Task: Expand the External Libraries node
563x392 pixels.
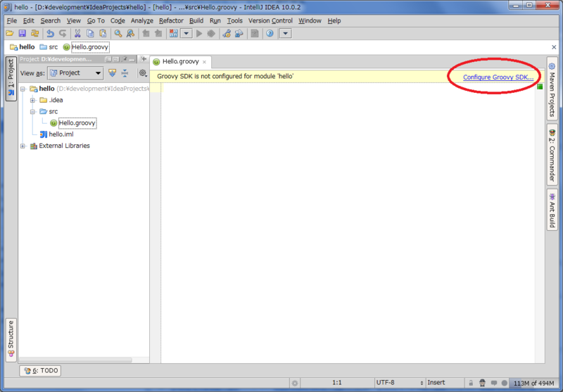Action: tap(23, 146)
